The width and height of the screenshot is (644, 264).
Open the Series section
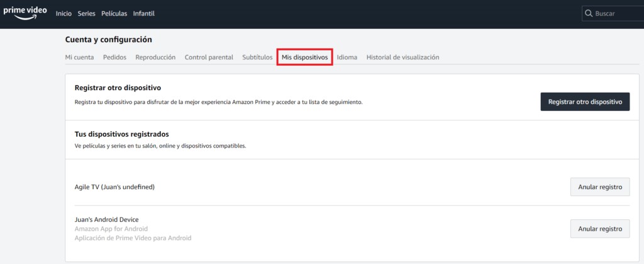point(86,13)
